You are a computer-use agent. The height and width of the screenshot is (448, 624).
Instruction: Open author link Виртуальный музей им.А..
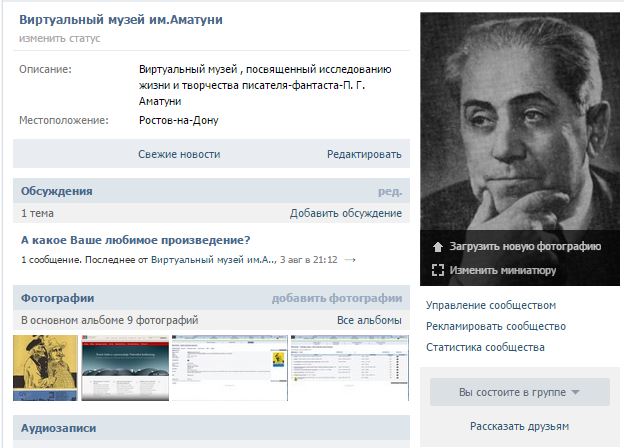coord(213,260)
